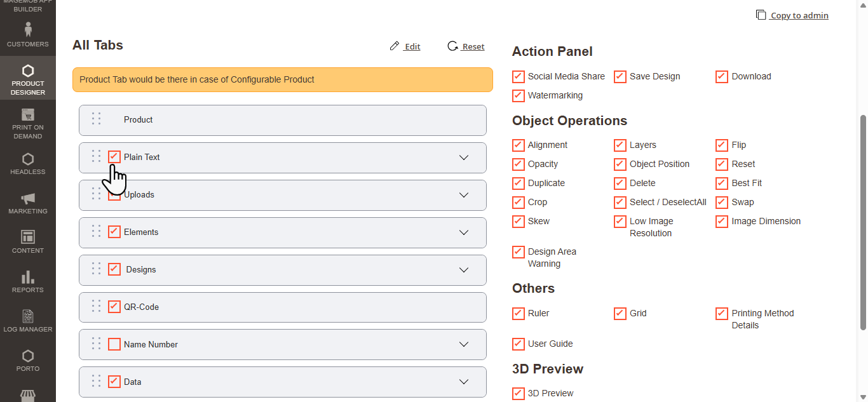Screen dimensions: 868x402
Task: Select the Porto menu item
Action: tap(28, 359)
